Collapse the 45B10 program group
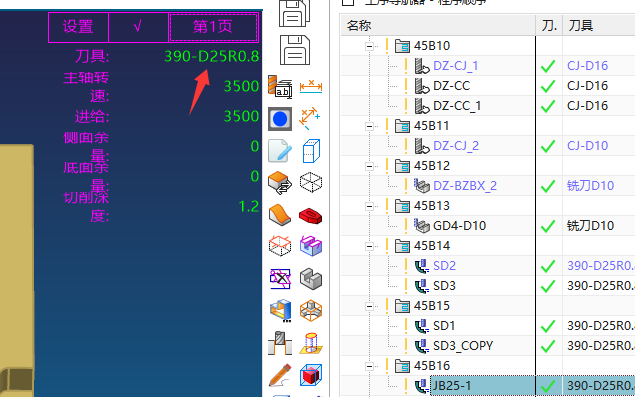Screen dimensions: 635x397 (369, 46)
